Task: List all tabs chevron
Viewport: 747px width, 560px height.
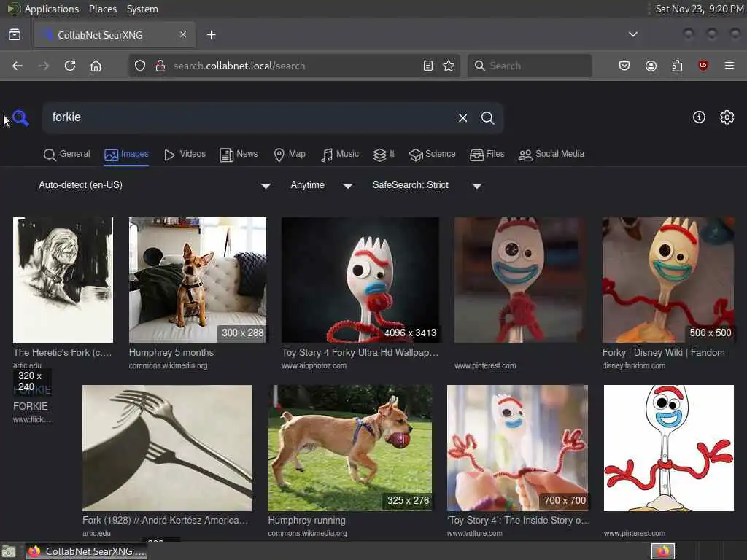Action: coord(632,34)
